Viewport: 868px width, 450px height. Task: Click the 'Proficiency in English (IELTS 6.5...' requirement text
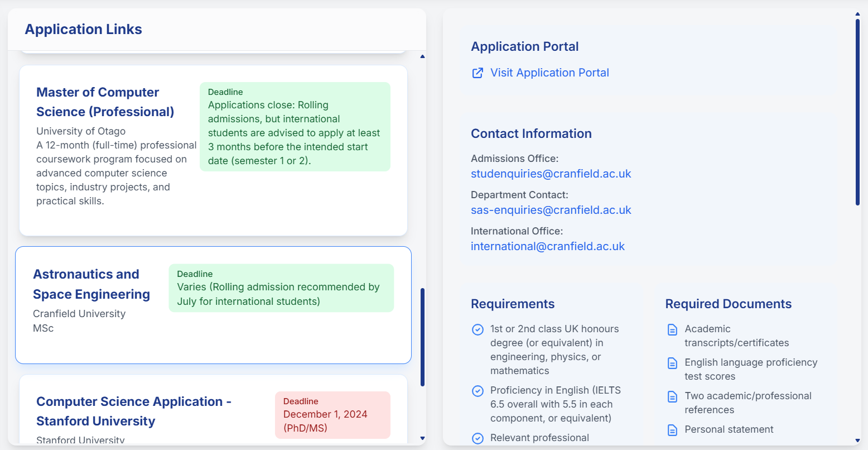(556, 404)
